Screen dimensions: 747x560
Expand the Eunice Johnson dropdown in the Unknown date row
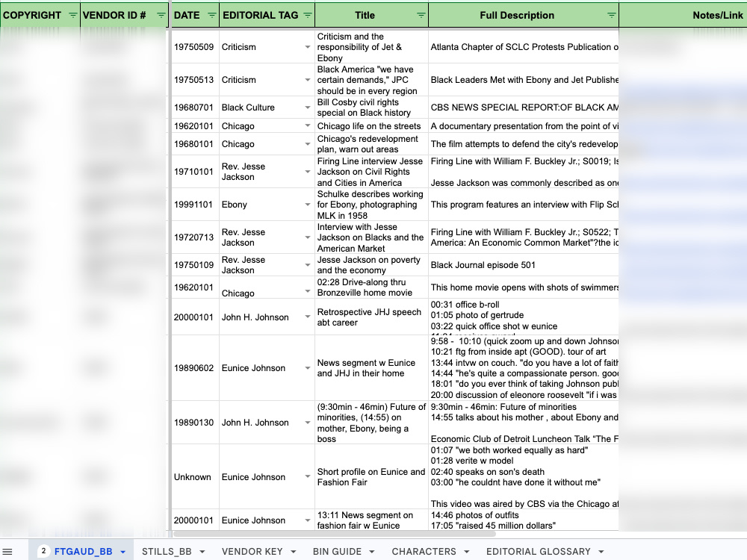[308, 477]
